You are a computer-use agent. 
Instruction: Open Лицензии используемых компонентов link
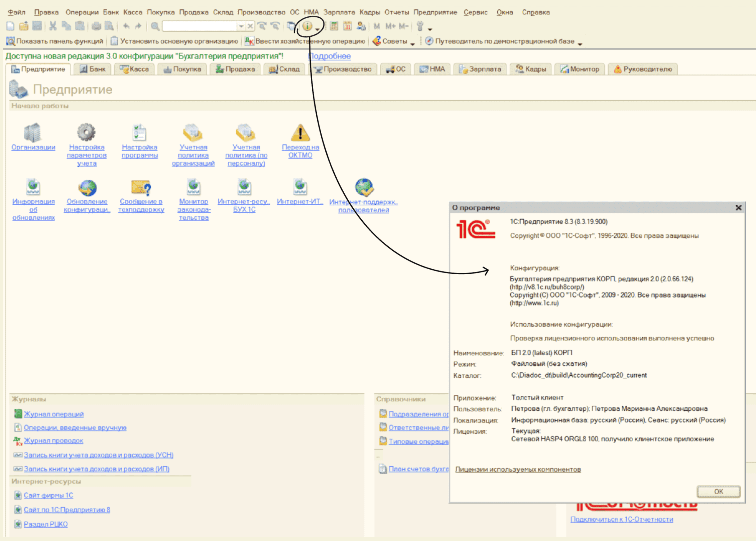518,469
